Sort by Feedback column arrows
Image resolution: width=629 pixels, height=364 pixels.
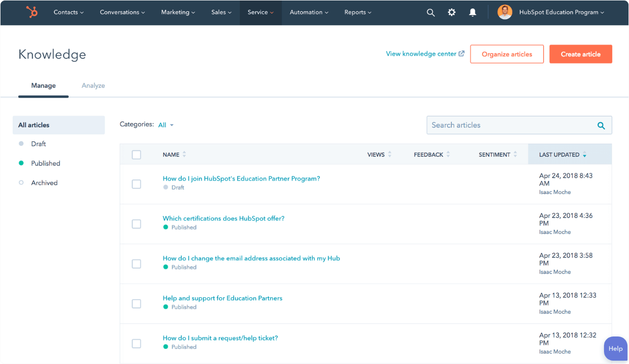pos(448,154)
